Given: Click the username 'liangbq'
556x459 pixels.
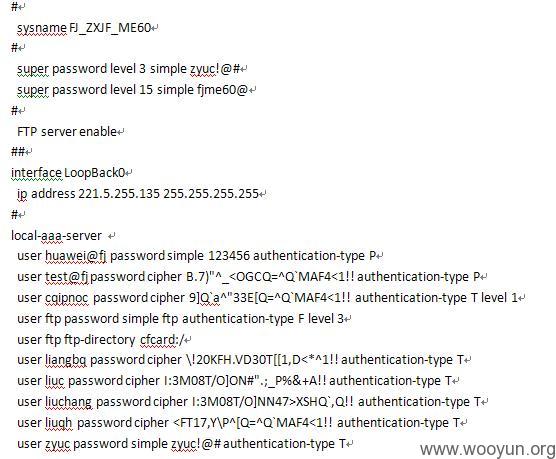Looking at the screenshot, I should click(x=66, y=360).
